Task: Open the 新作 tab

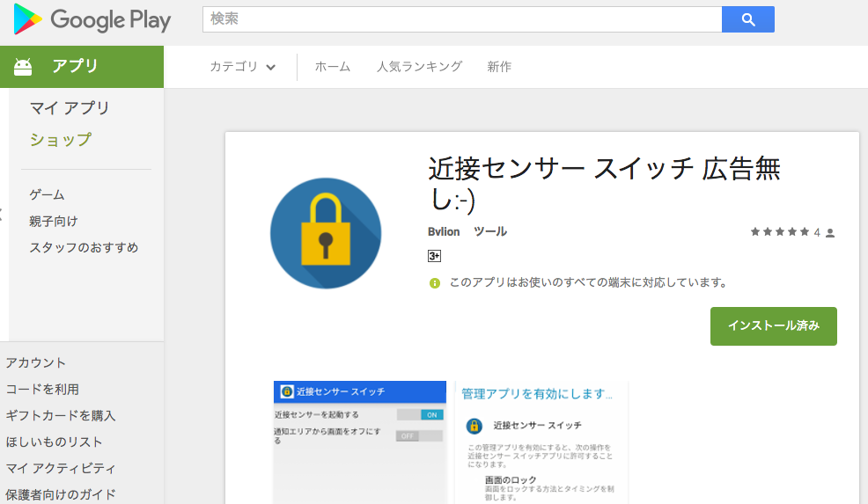Action: (499, 67)
